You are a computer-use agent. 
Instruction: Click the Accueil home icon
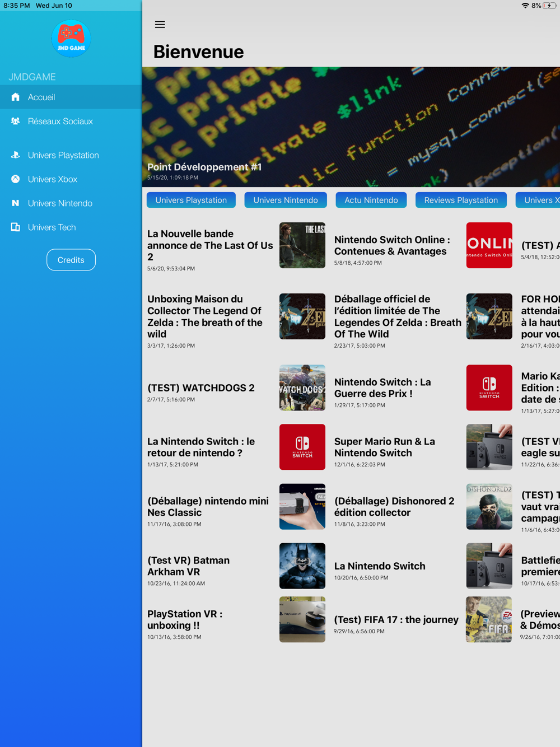pos(16,97)
